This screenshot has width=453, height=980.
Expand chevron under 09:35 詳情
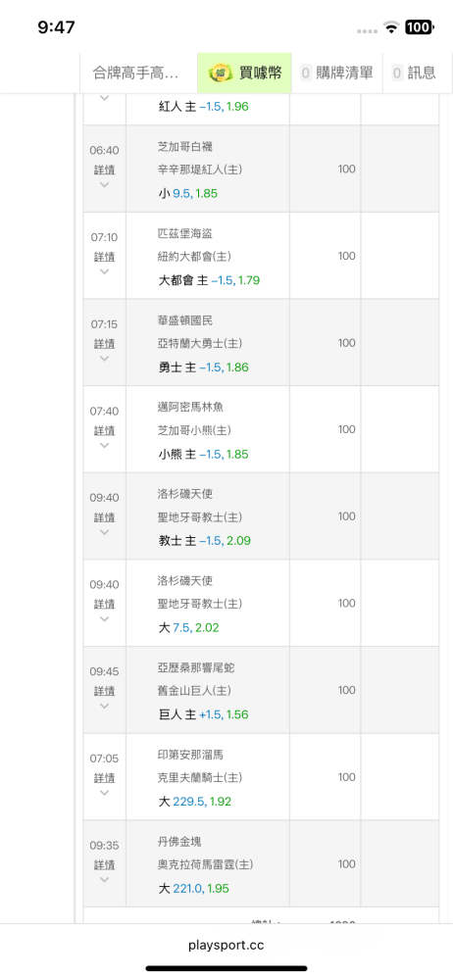coord(105,880)
